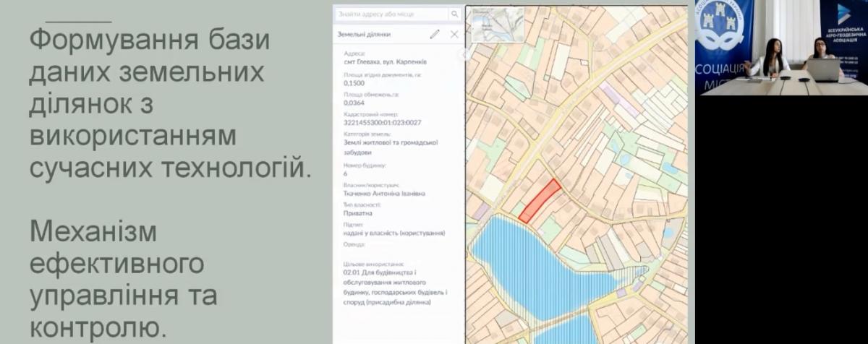Click the owner name Ткаченко Антоніна Іванівна
Viewport: 868px width, 344px height.
(x=384, y=193)
